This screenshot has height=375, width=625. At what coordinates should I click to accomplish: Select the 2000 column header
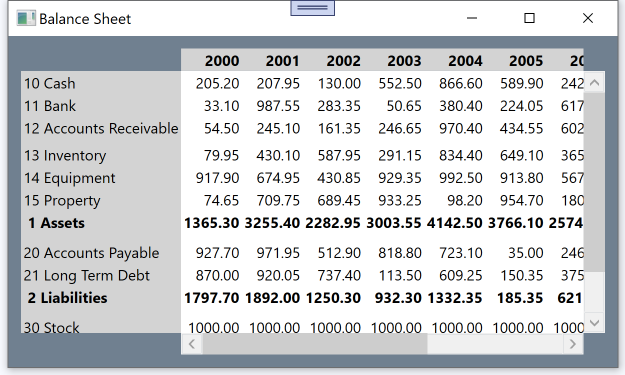coord(222,61)
